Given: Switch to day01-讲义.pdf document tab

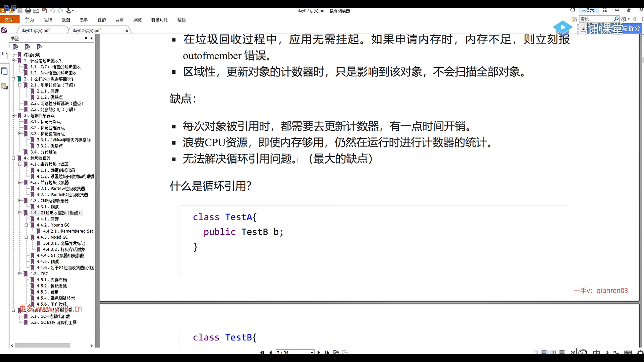Looking at the screenshot, I should click(x=36, y=31).
